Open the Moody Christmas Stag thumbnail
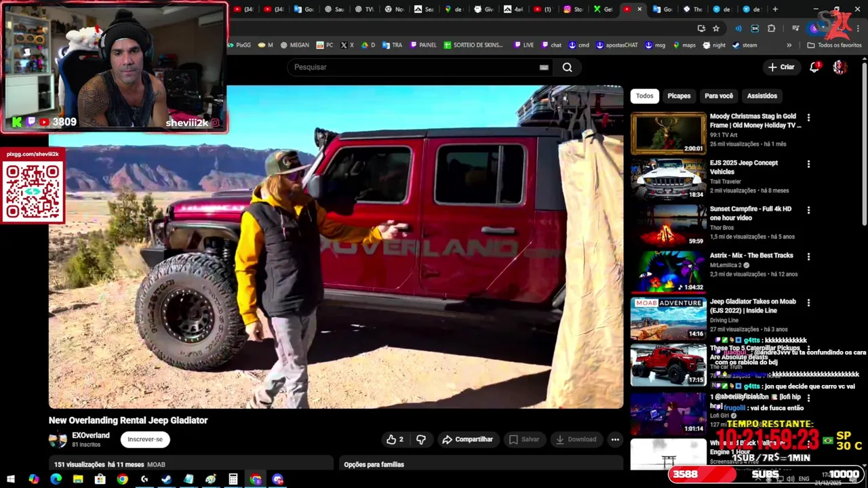The width and height of the screenshot is (868, 488). [x=669, y=134]
